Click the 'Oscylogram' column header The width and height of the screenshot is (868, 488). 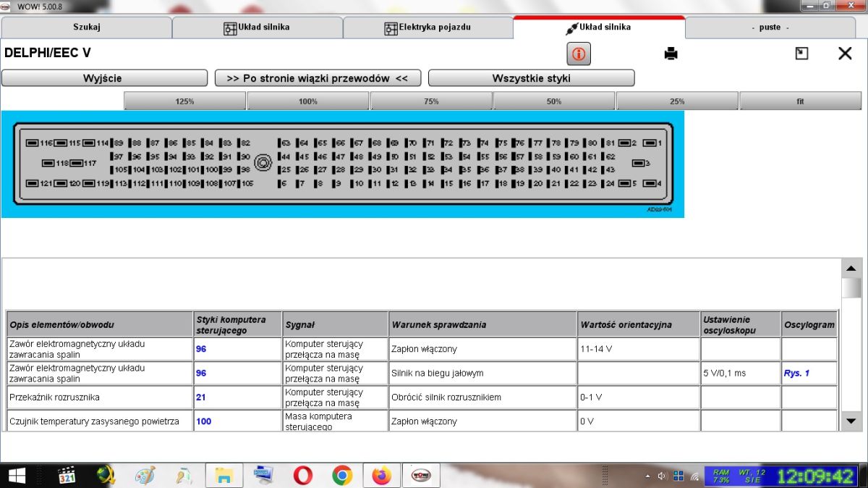[x=809, y=324]
